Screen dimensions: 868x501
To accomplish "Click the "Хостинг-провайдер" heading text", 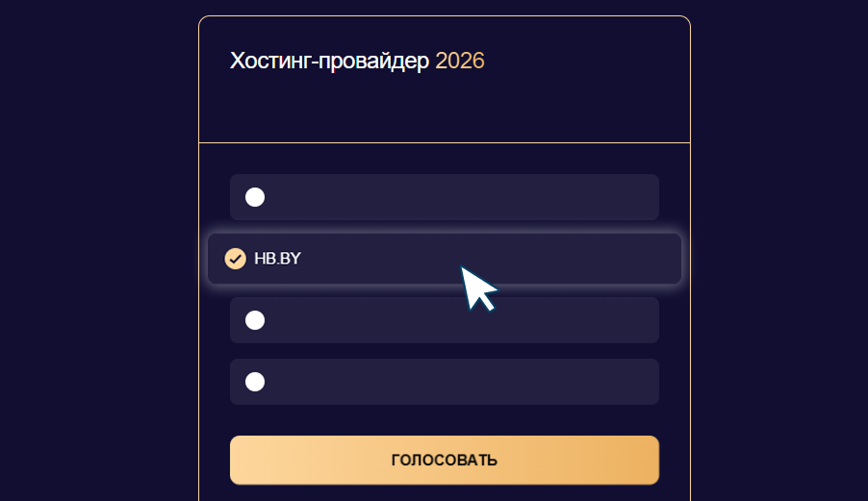I will [329, 62].
